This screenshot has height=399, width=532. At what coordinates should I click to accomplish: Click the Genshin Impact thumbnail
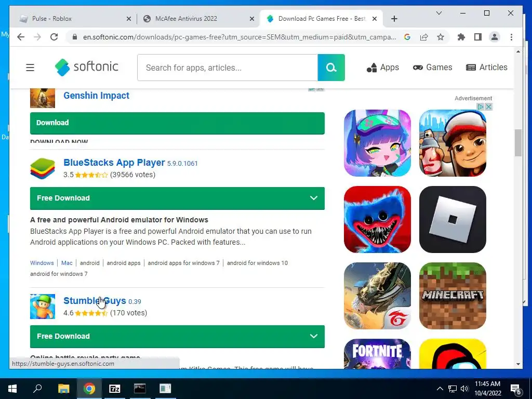click(43, 98)
